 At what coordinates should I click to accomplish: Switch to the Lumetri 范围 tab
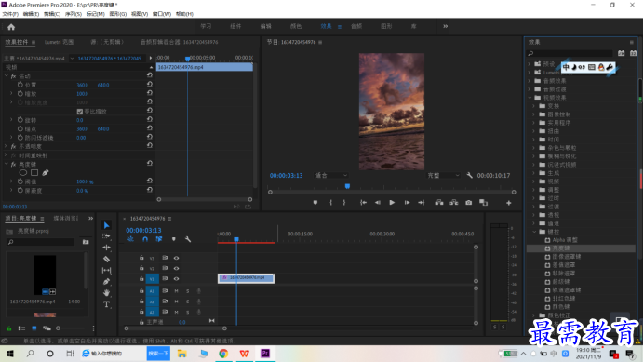click(60, 42)
